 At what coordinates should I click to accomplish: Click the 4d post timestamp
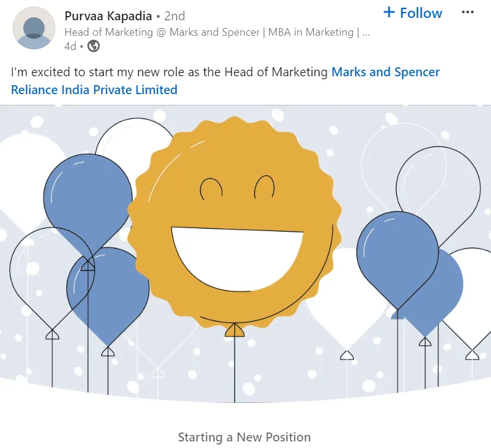click(70, 46)
